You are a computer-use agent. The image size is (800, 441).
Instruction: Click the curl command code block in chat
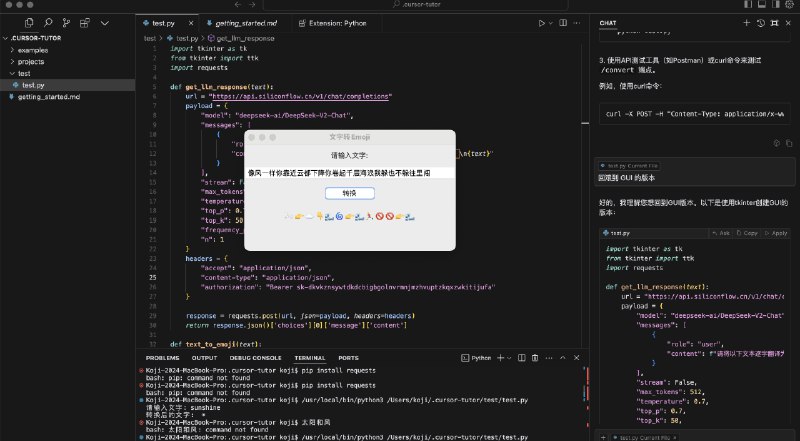point(694,114)
